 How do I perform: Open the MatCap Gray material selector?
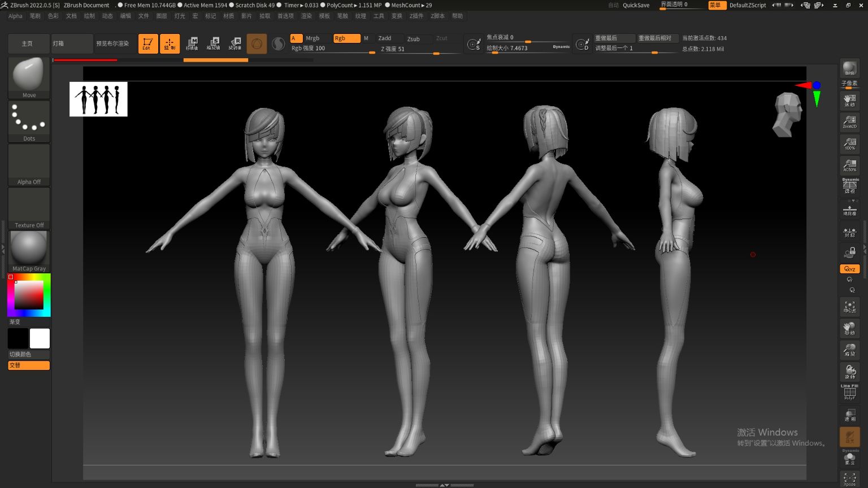coord(29,251)
